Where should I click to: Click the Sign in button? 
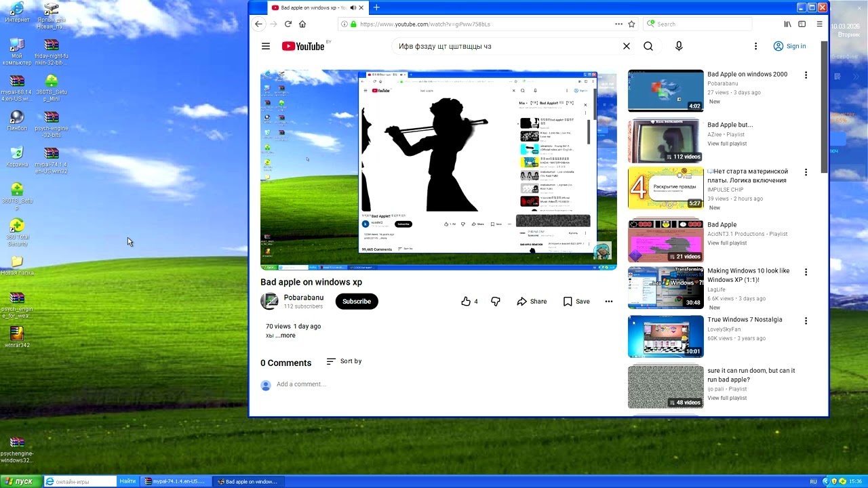pyautogui.click(x=790, y=46)
